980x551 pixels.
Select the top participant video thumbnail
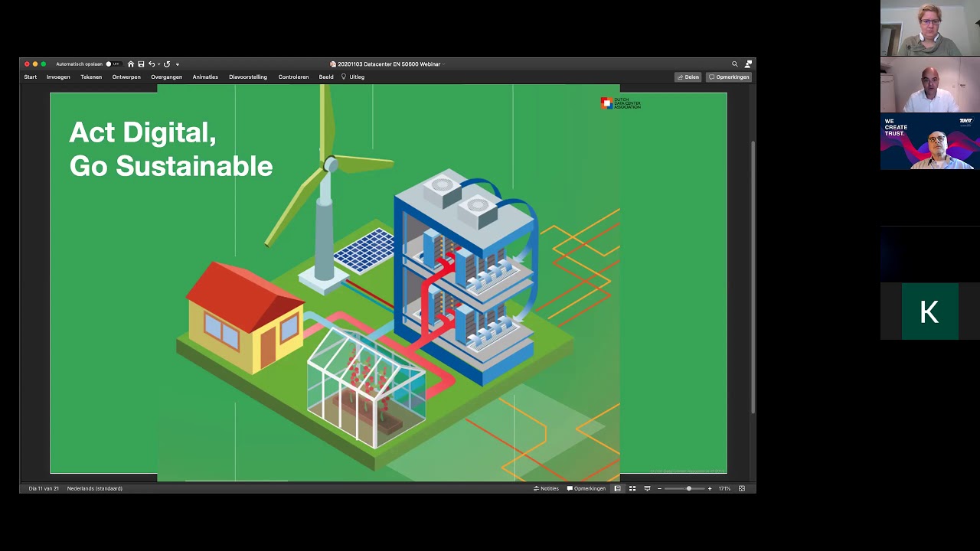(x=930, y=28)
